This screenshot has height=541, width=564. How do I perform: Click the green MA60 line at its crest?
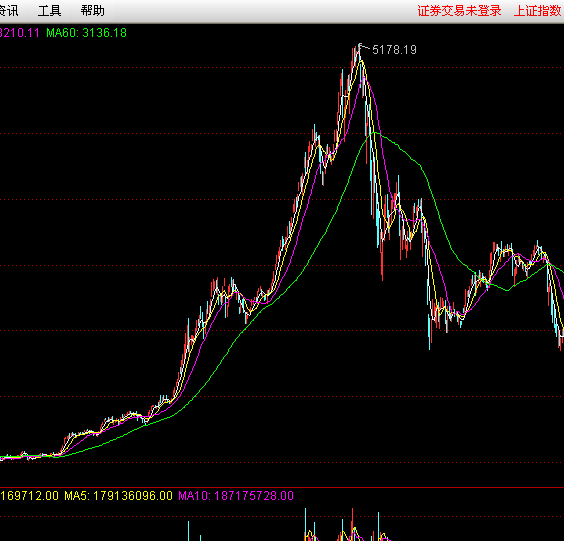coord(375,133)
